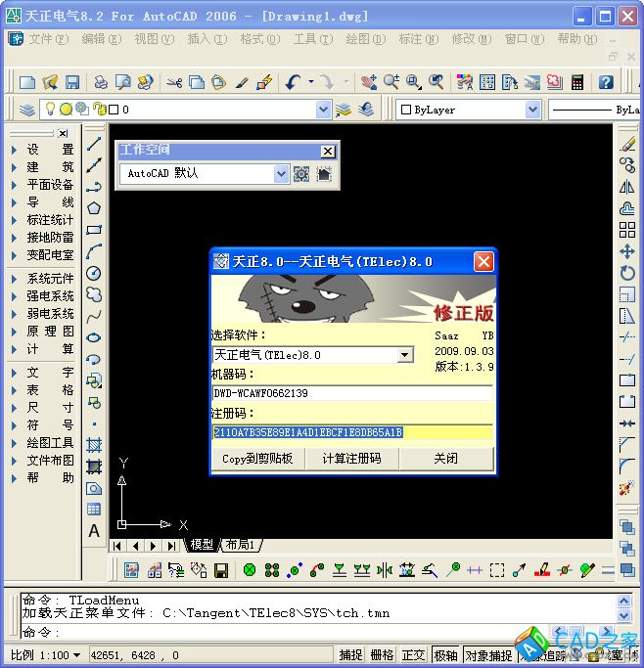This screenshot has width=644, height=668.
Task: Toggle 对象捕捉 object snap in status bar
Action: coord(488,654)
